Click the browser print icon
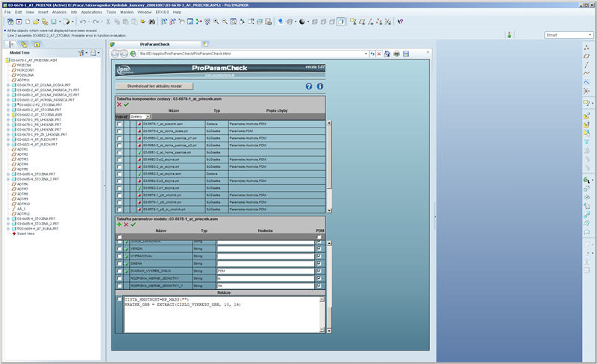Screen dimensions: 597x364 pyautogui.click(x=396, y=54)
